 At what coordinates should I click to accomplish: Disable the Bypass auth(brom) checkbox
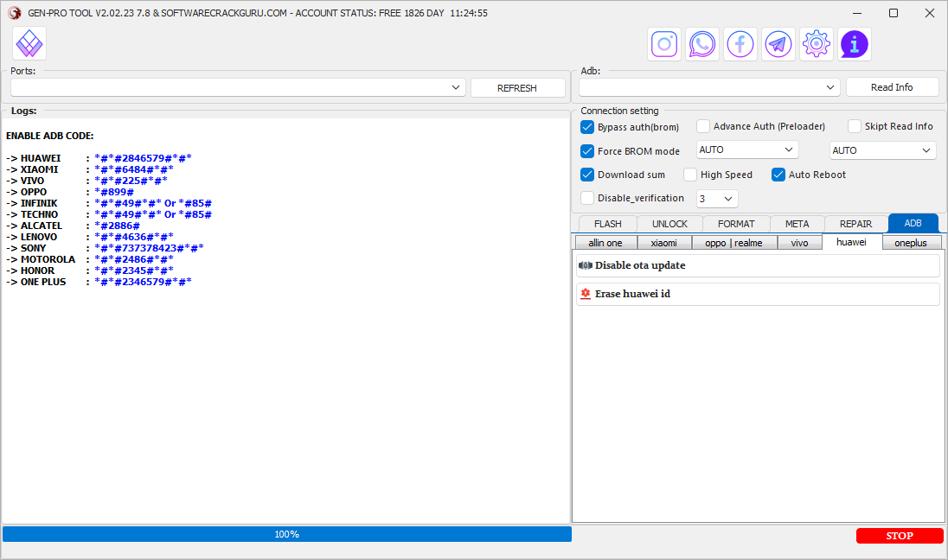click(x=587, y=126)
